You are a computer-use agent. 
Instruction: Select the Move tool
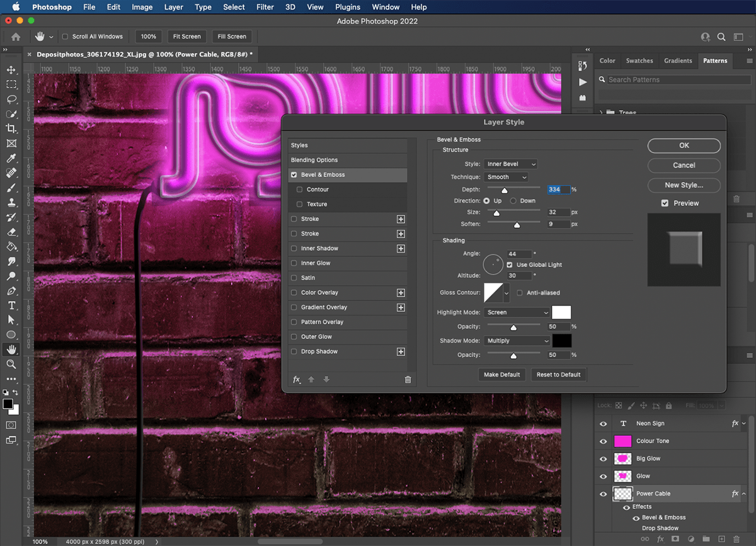[11, 70]
